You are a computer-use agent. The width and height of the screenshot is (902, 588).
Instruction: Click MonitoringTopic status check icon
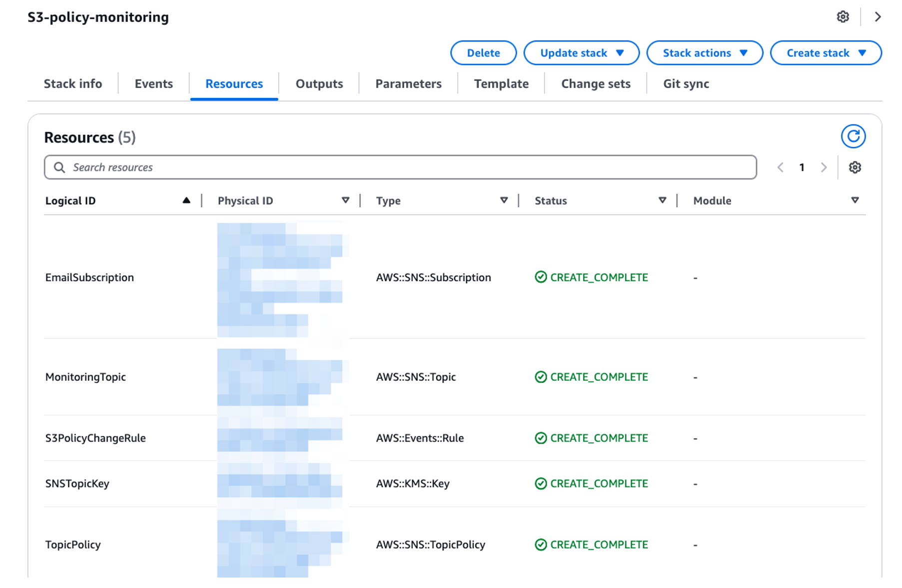(x=541, y=377)
